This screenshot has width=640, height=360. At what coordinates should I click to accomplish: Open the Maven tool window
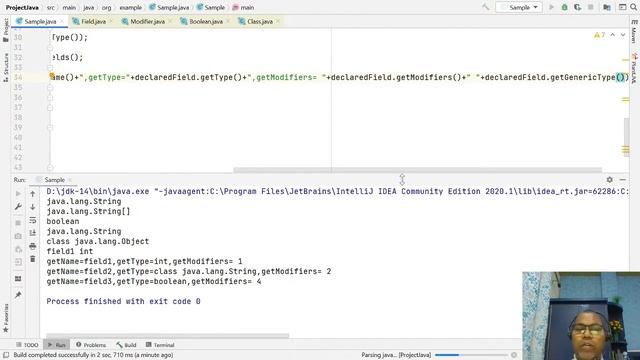(x=634, y=31)
